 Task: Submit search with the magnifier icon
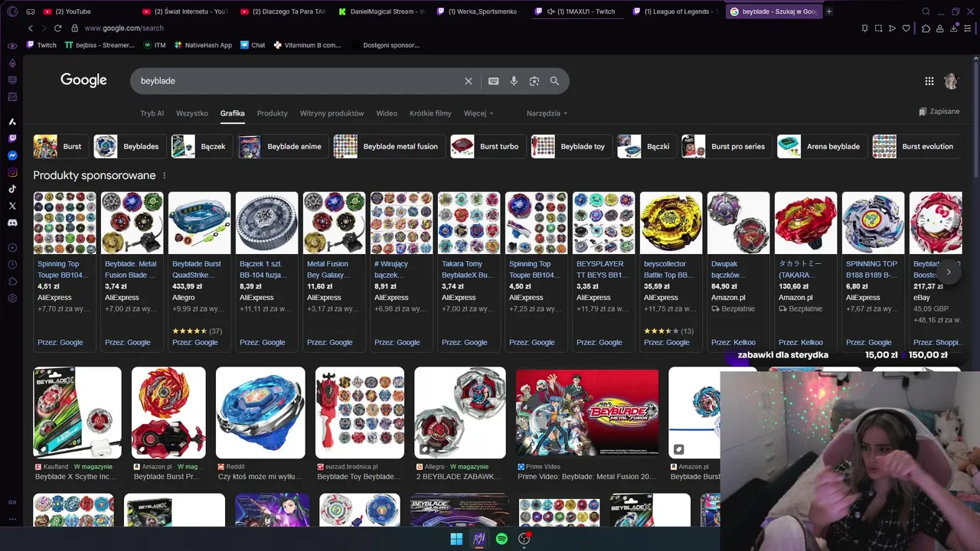click(554, 81)
